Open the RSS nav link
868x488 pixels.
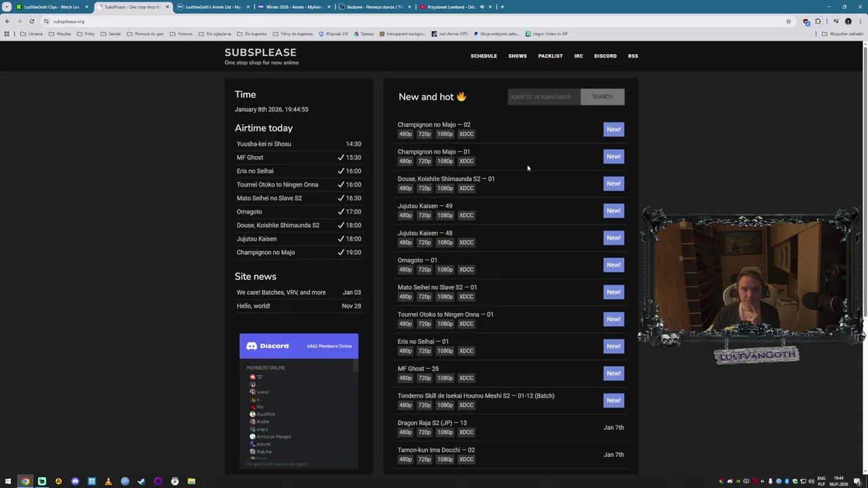coord(633,56)
